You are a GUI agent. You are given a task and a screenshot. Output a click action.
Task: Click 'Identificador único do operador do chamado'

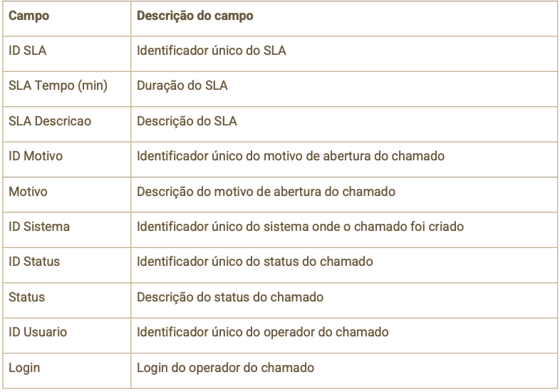(262, 332)
